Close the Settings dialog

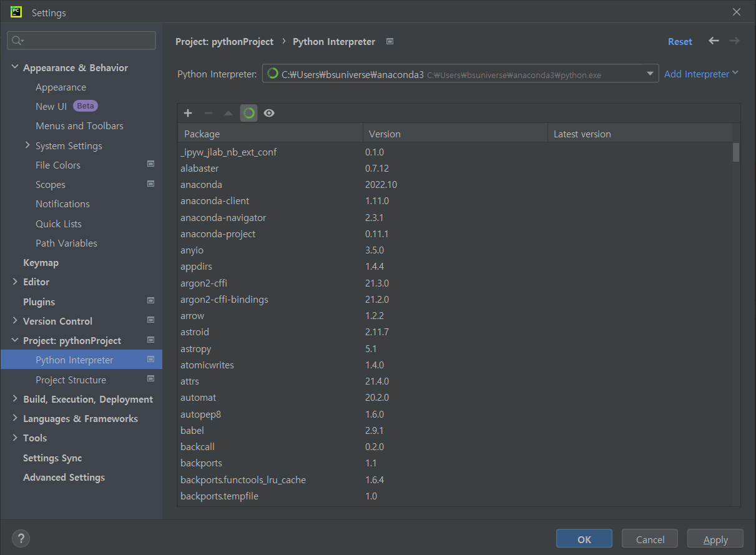pyautogui.click(x=737, y=12)
